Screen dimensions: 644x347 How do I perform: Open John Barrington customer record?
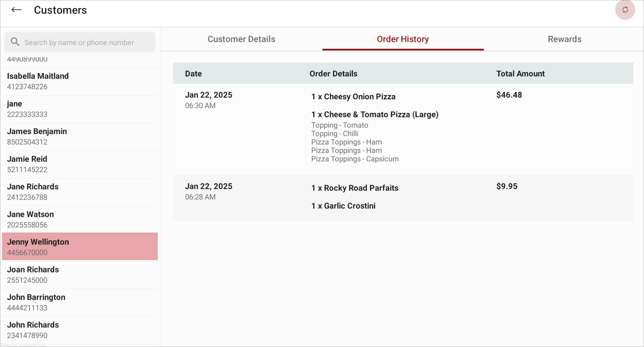80,303
